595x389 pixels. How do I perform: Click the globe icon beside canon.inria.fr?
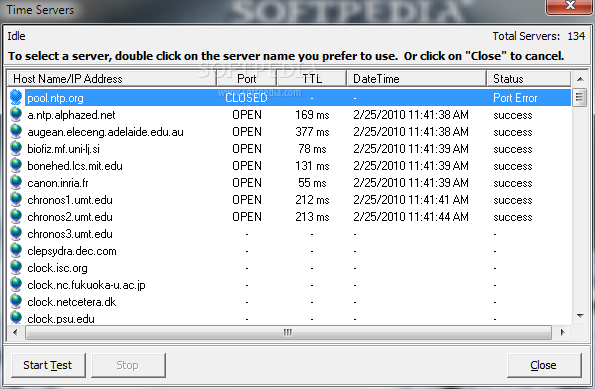pos(16,183)
